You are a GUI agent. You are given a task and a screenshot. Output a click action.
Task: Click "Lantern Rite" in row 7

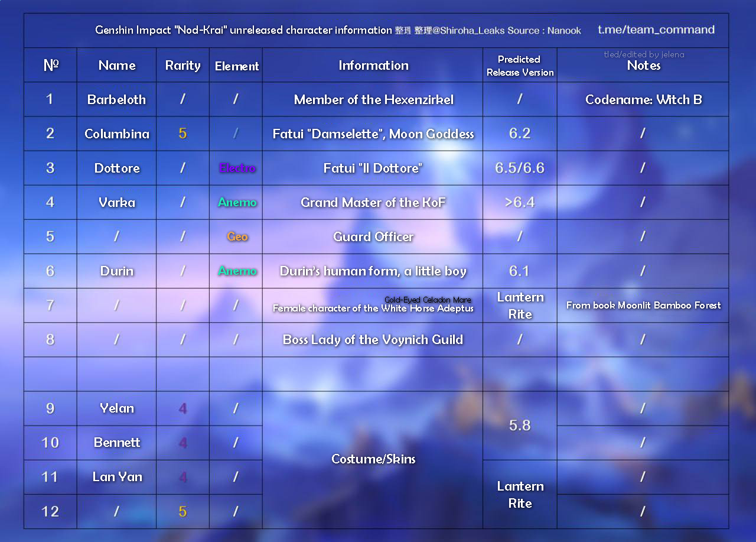point(520,305)
